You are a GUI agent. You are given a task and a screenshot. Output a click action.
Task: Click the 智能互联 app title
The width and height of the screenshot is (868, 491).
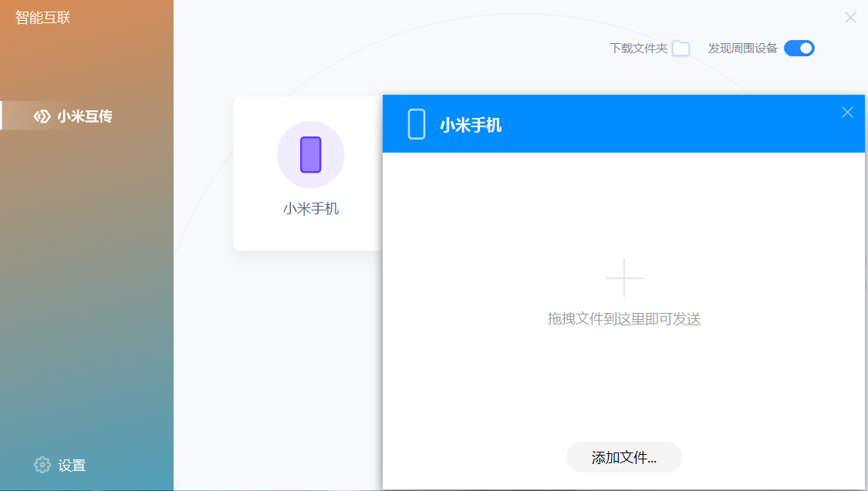coord(42,18)
